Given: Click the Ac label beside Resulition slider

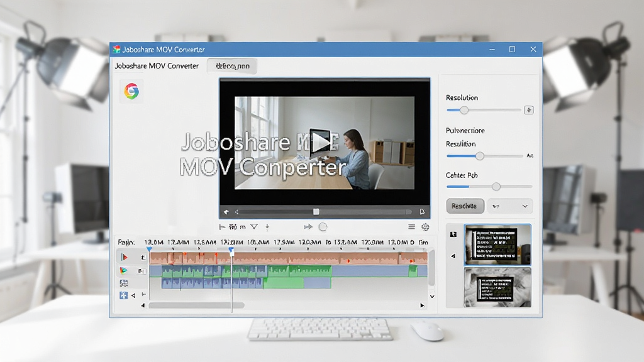Looking at the screenshot, I should click(x=530, y=156).
